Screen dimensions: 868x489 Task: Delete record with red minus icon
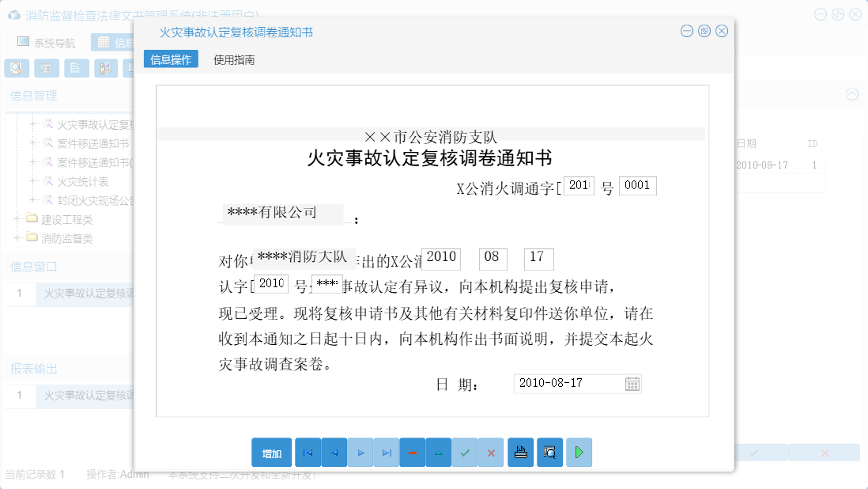pos(413,453)
